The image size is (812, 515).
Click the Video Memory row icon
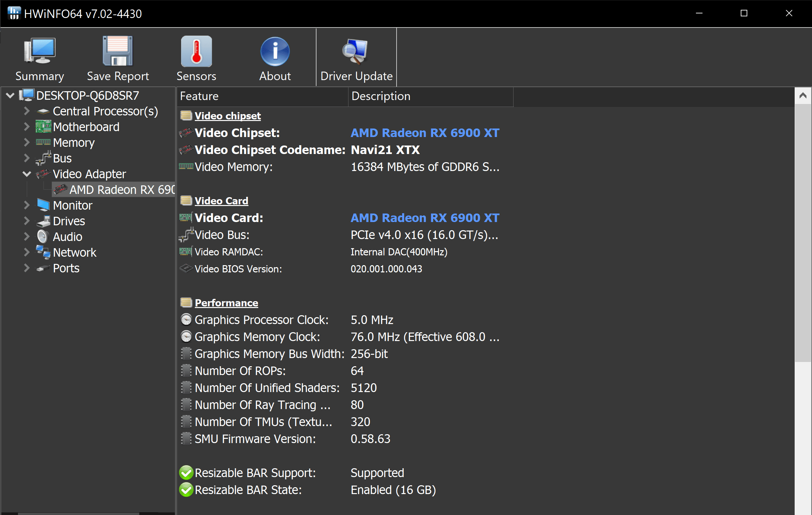click(186, 166)
